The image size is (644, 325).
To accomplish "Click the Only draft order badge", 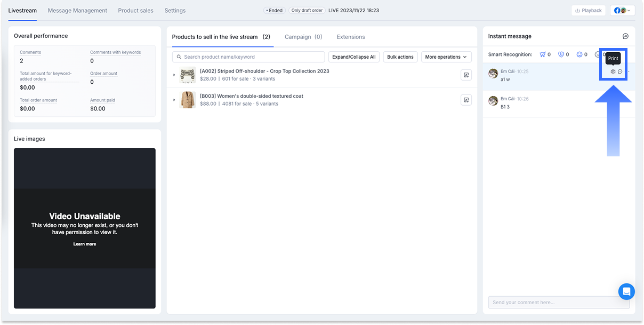I will tap(308, 10).
